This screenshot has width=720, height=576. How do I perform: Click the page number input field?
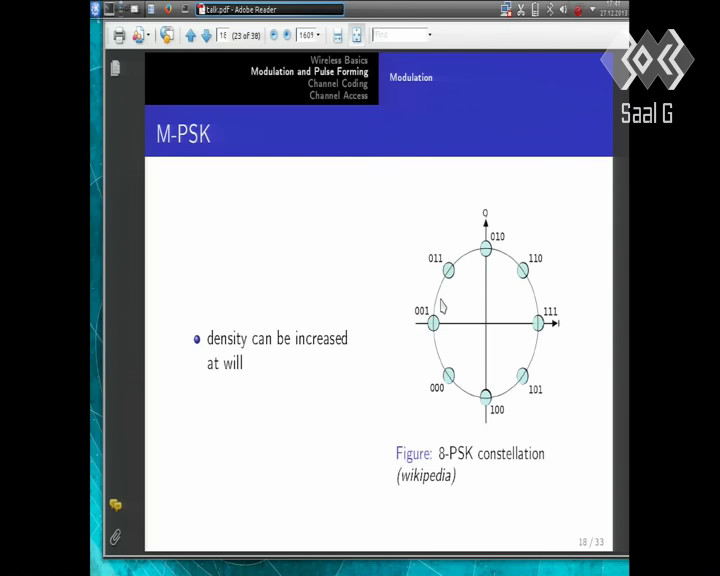click(223, 35)
